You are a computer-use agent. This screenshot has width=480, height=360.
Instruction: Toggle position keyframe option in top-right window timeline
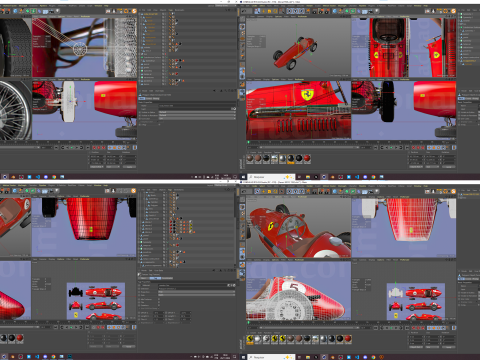pyautogui.click(x=429, y=147)
